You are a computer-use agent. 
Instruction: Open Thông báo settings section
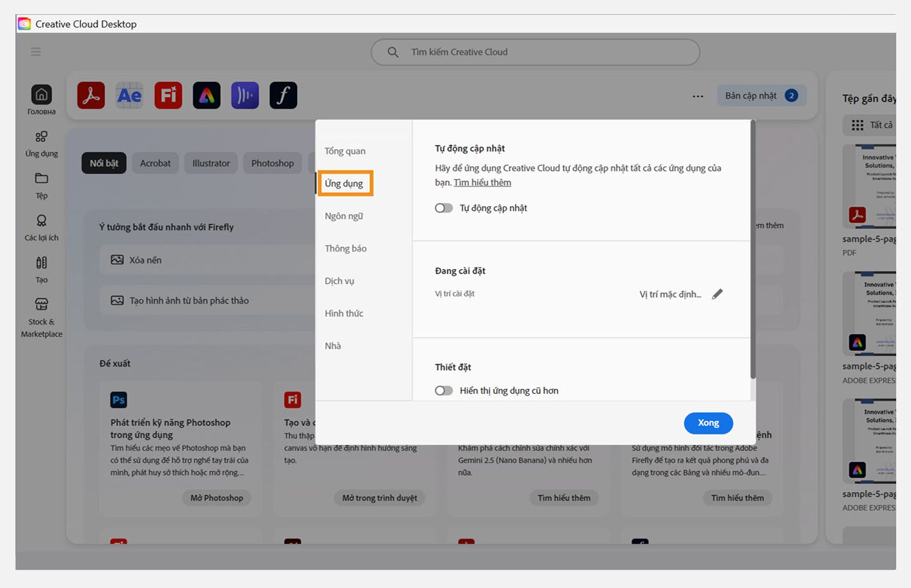pos(346,248)
